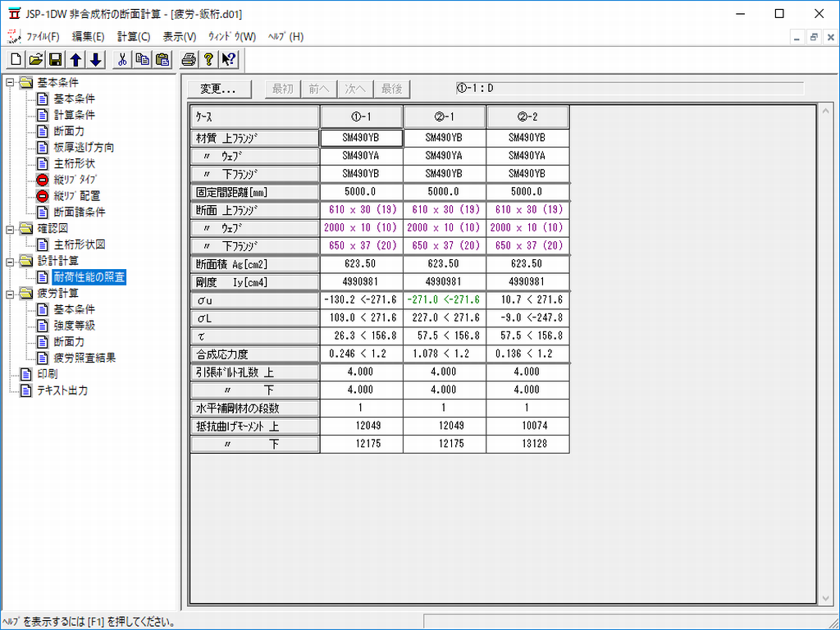Image resolution: width=840 pixels, height=630 pixels.
Task: Collapse the 疲労計算 tree folder
Action: click(10, 293)
